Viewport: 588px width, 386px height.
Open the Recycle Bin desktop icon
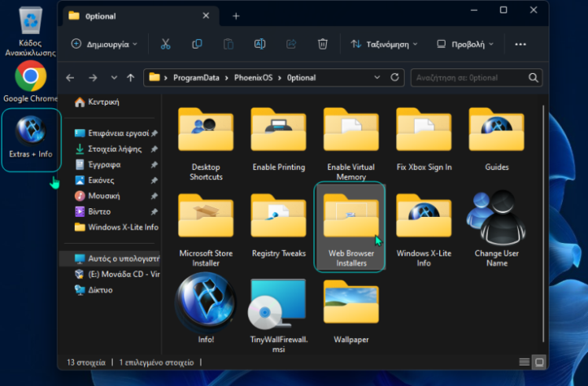(31, 31)
